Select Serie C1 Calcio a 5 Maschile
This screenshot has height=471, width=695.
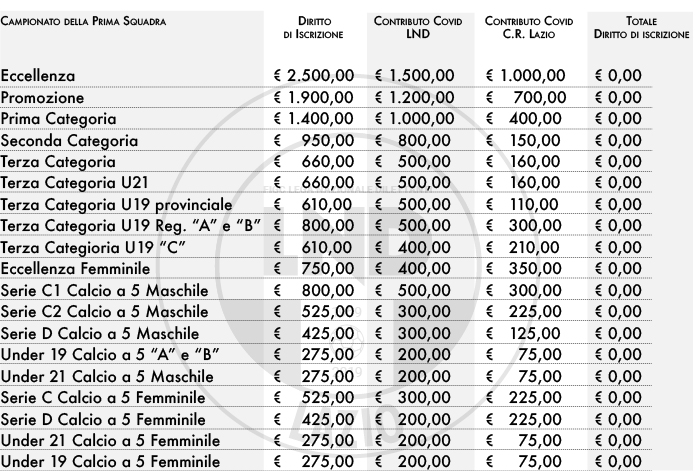[x=105, y=291]
